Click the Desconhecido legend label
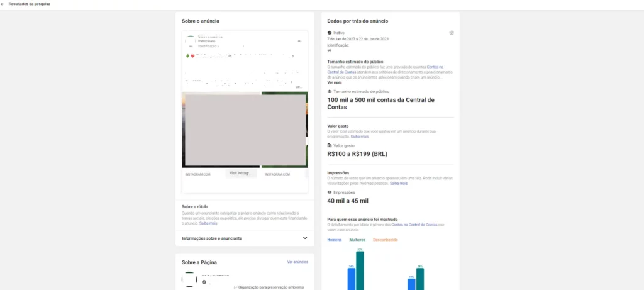This screenshot has width=644, height=290. point(386,240)
